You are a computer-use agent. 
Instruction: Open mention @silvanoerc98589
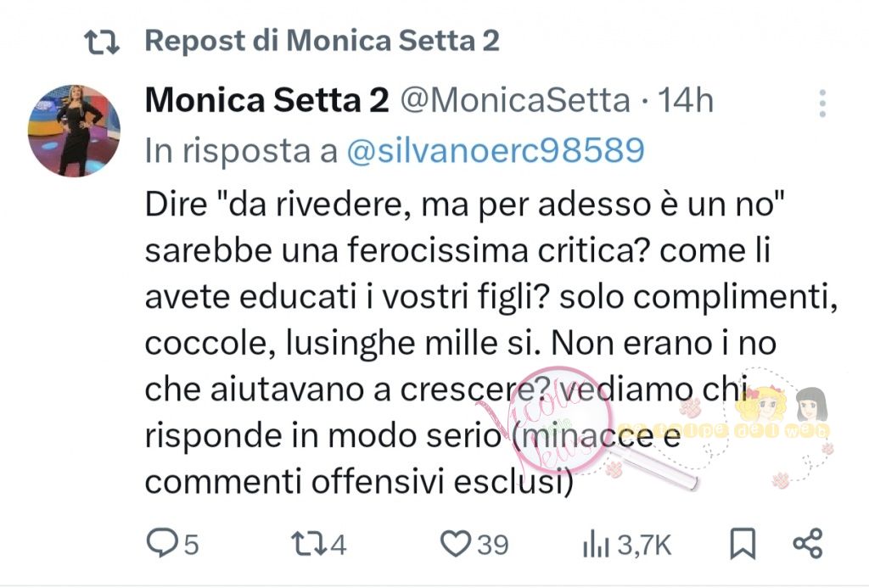[494, 150]
